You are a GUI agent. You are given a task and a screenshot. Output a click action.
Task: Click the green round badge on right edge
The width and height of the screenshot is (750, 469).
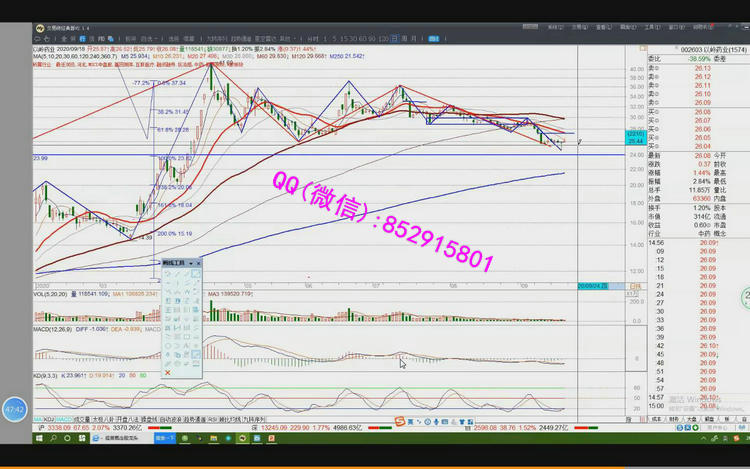[745, 296]
